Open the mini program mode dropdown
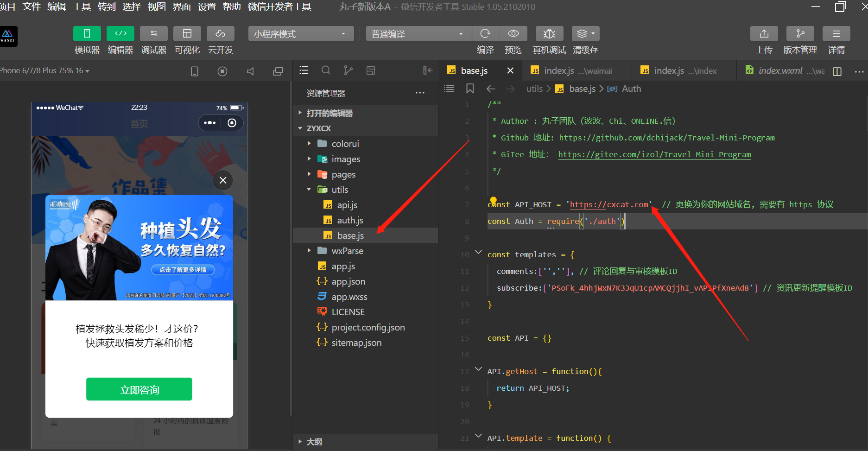The width and height of the screenshot is (868, 451). 301,34
